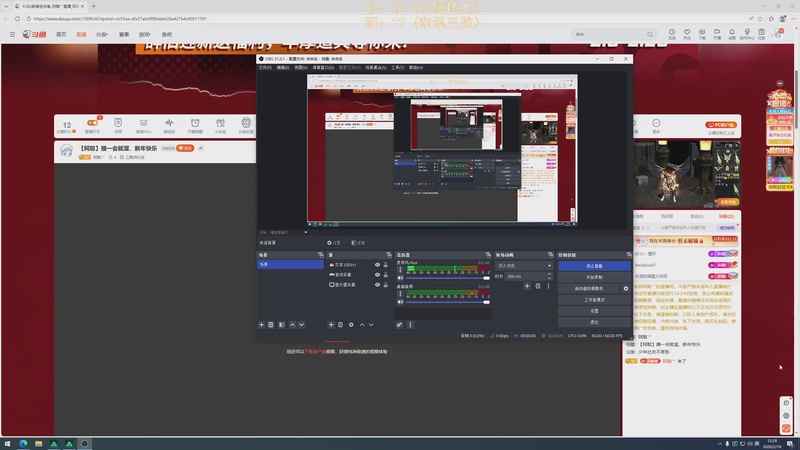
Task: Mute the desktop audio speaker icon
Action: (401, 302)
